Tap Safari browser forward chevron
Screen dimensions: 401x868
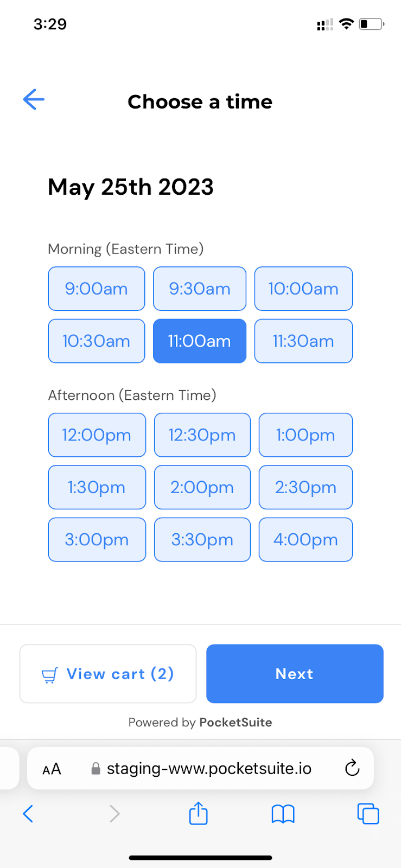pyautogui.click(x=114, y=814)
